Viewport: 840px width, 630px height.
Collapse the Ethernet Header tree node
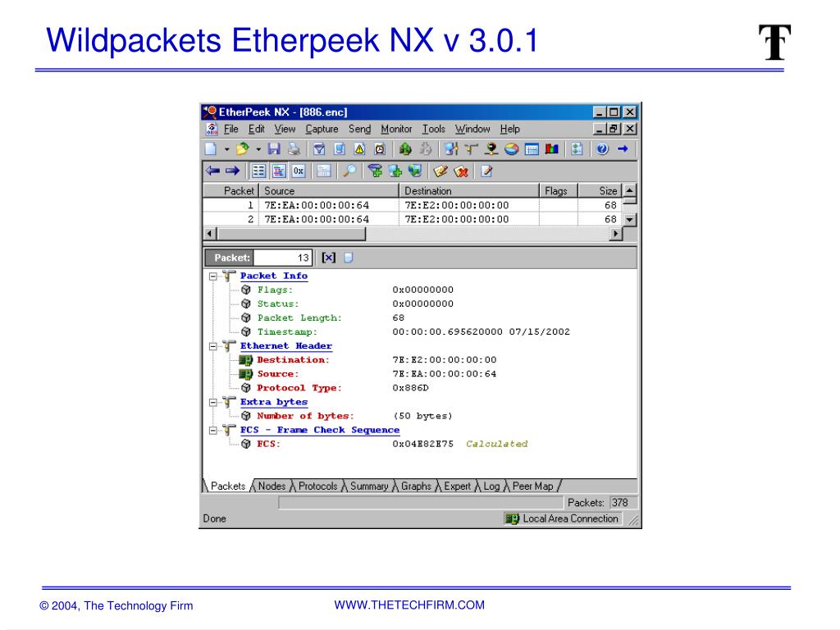pyautogui.click(x=212, y=347)
